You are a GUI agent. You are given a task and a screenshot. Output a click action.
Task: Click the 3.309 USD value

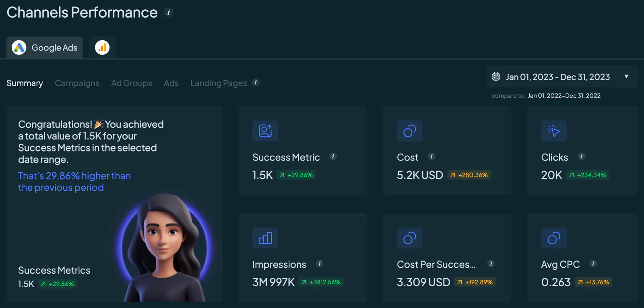coord(423,282)
